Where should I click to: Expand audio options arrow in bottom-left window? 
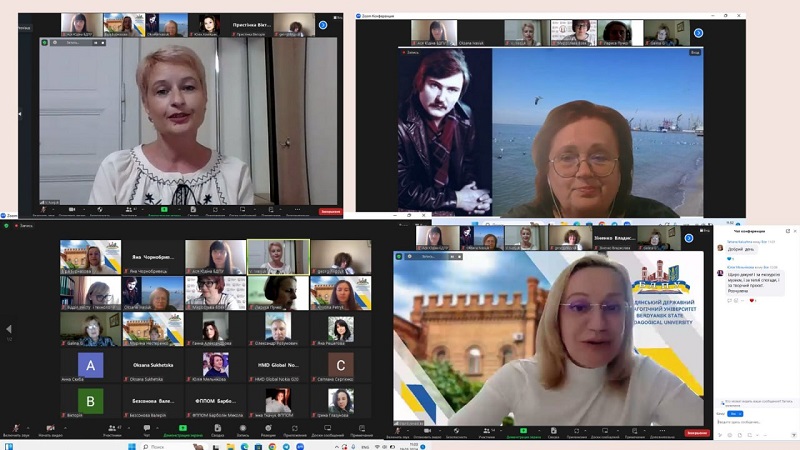pos(29,427)
